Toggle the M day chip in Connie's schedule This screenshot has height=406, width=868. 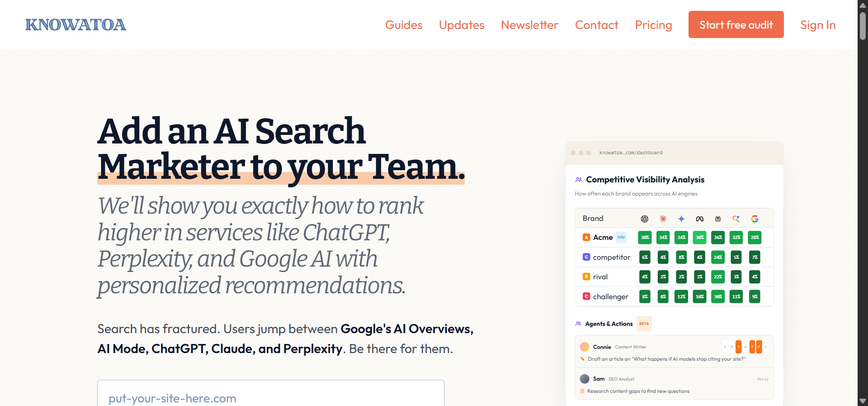tap(731, 347)
